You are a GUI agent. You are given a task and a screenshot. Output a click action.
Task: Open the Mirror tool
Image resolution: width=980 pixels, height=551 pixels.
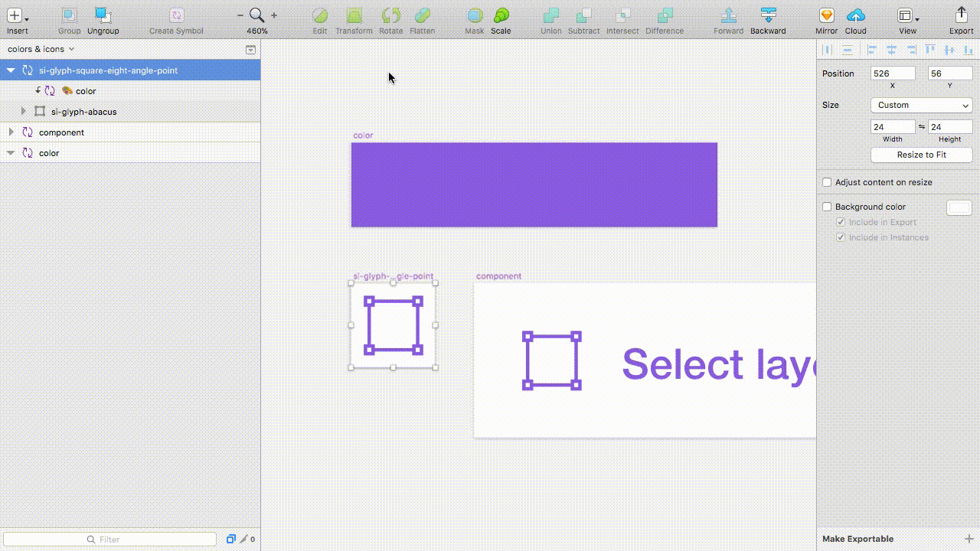coord(826,15)
